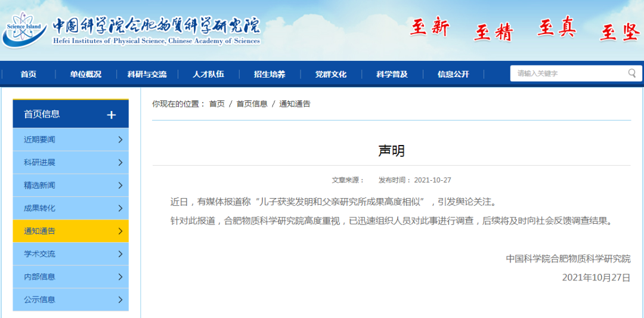Click the arrow icon beside 公示信息

pyautogui.click(x=120, y=300)
